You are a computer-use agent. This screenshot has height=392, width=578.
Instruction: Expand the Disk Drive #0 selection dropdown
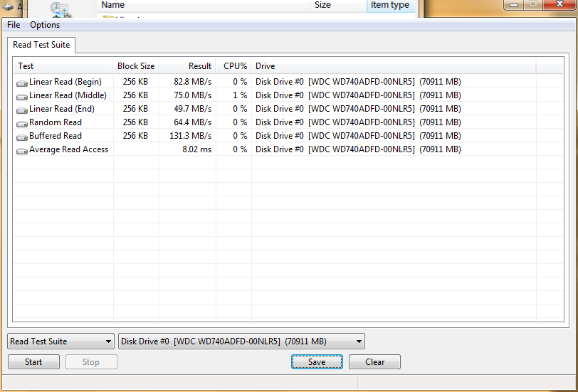tap(241, 341)
